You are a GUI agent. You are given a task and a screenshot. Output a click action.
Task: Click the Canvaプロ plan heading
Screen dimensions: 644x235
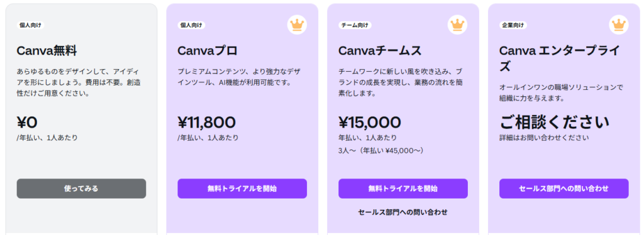pos(208,51)
